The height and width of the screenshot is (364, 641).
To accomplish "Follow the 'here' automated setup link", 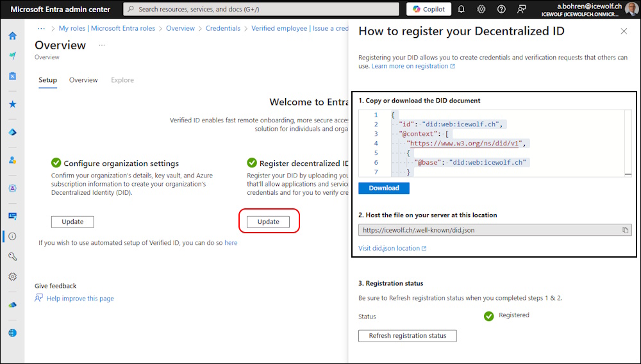I will (x=231, y=243).
